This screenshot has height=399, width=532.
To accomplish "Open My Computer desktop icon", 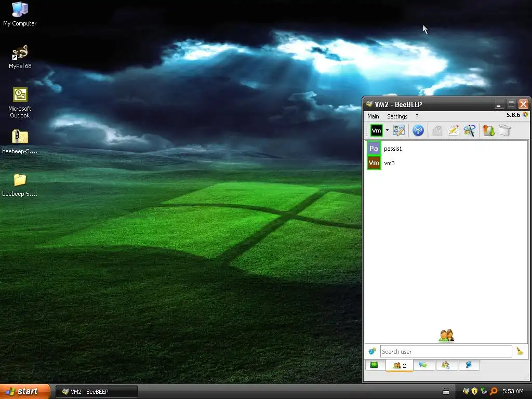I will pos(20,14).
